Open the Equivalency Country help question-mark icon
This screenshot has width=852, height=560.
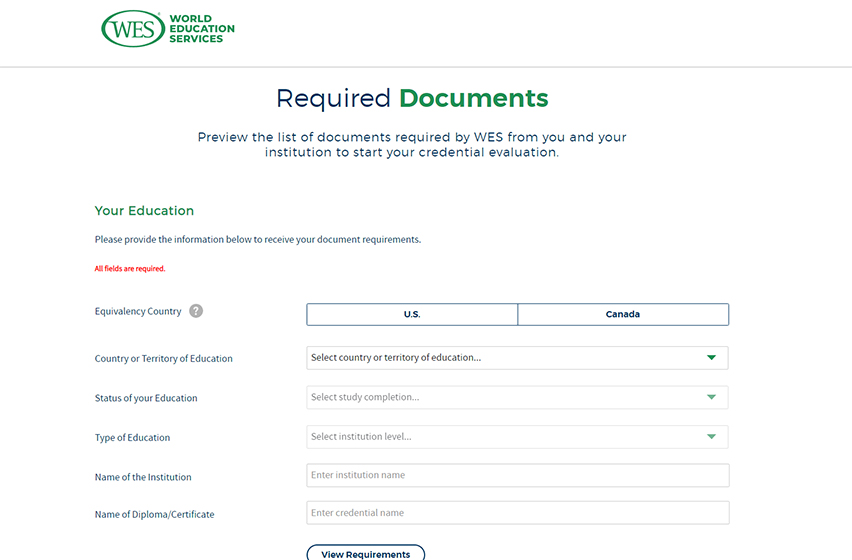point(196,311)
